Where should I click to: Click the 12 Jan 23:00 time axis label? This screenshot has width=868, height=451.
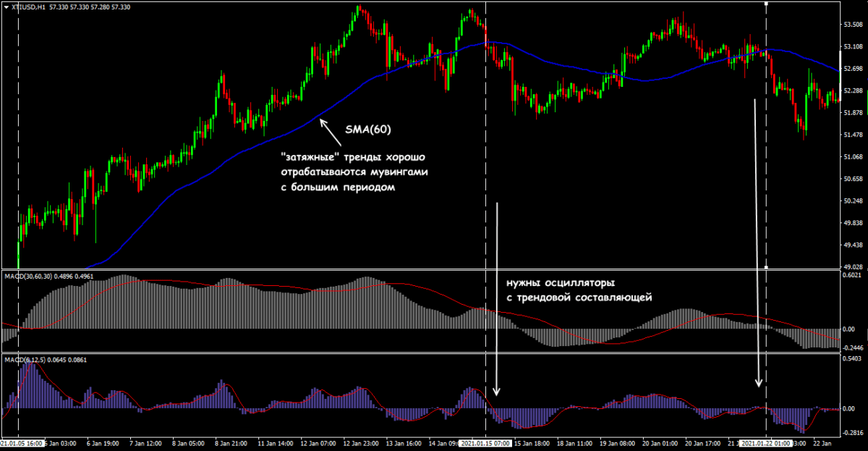(x=361, y=442)
